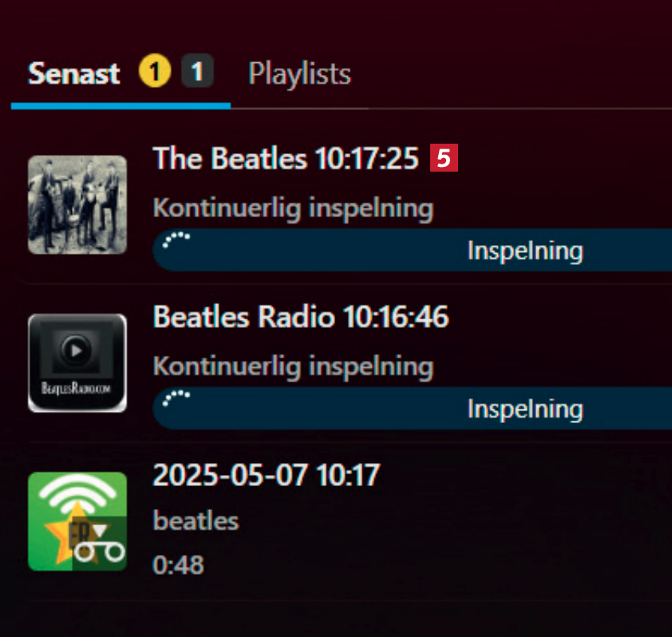Image resolution: width=672 pixels, height=637 pixels.
Task: Open the Playlists tab
Action: (x=299, y=74)
